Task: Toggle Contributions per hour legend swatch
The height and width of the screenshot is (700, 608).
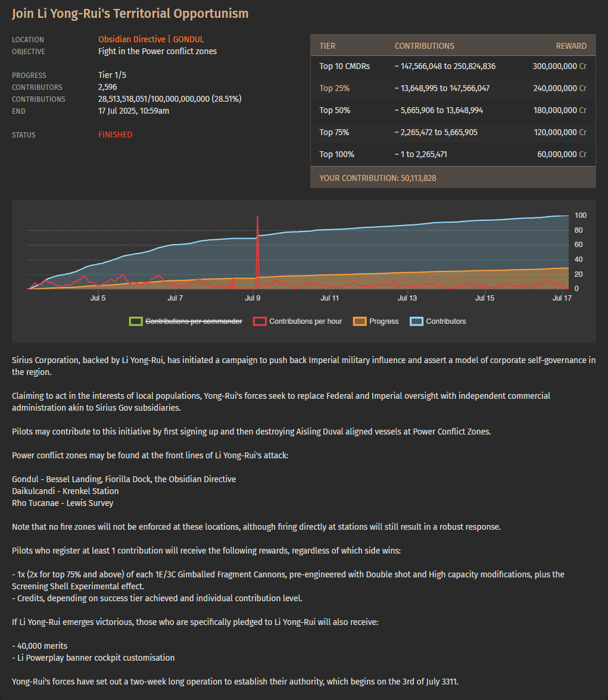Action: pyautogui.click(x=260, y=321)
